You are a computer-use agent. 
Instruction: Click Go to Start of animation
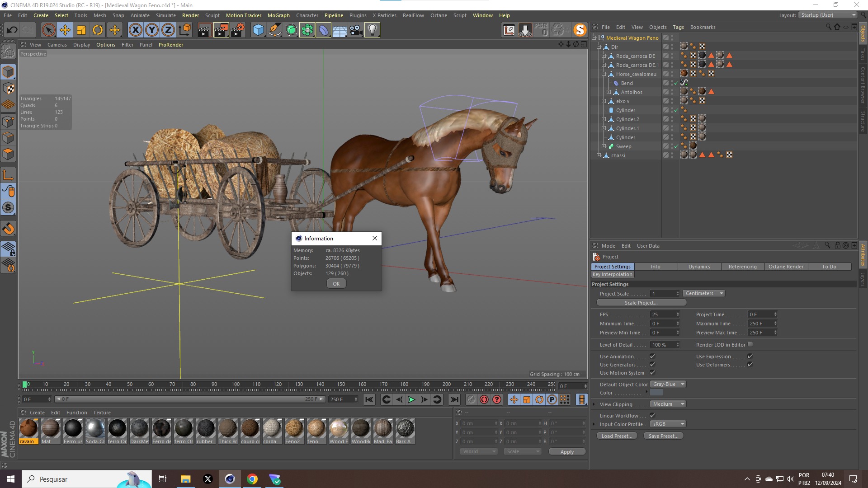(369, 399)
